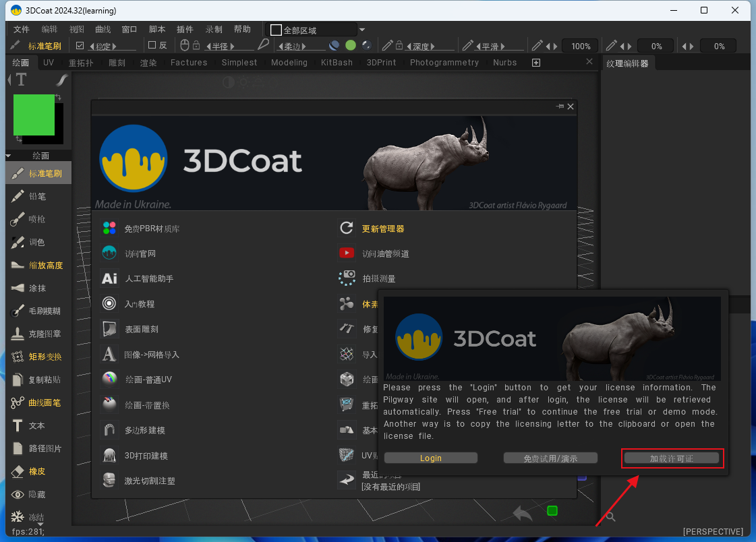
Task: Switch to the Modeling workspace tab
Action: click(289, 63)
